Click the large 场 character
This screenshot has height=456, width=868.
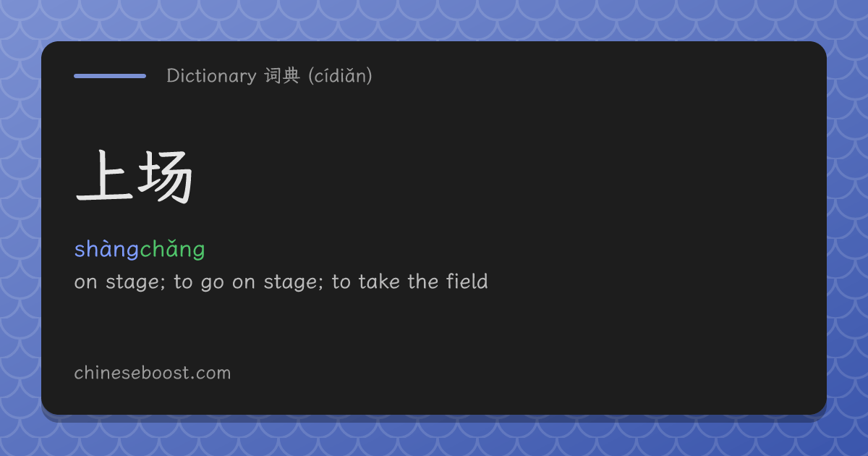tap(165, 177)
